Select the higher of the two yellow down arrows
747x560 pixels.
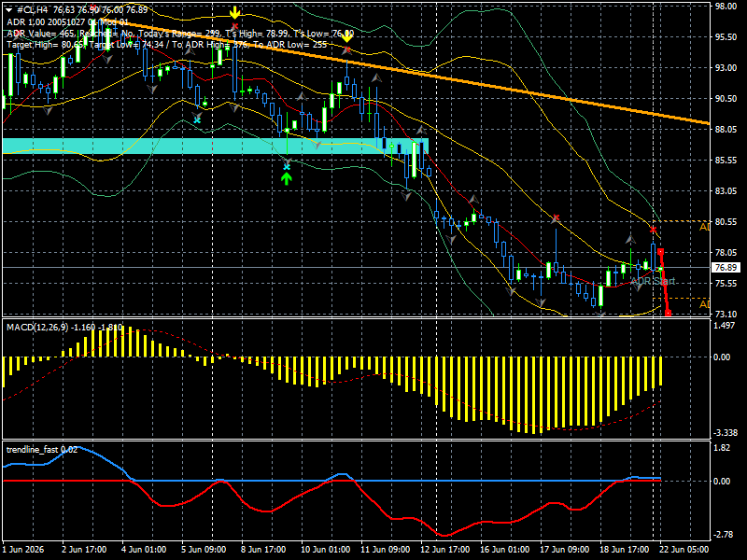coord(234,12)
